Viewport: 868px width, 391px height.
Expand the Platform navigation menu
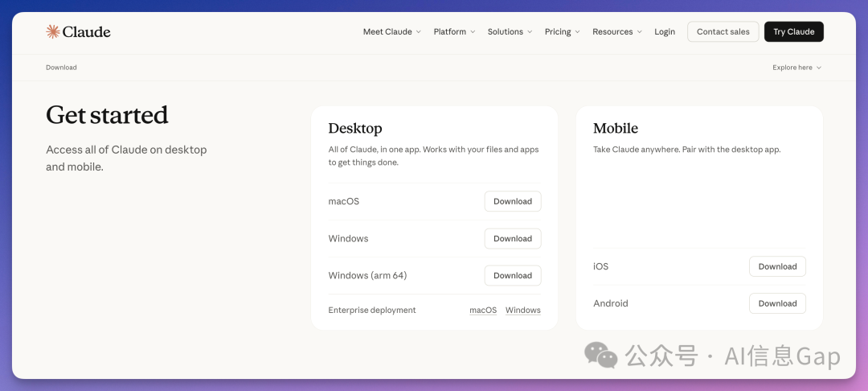tap(454, 32)
